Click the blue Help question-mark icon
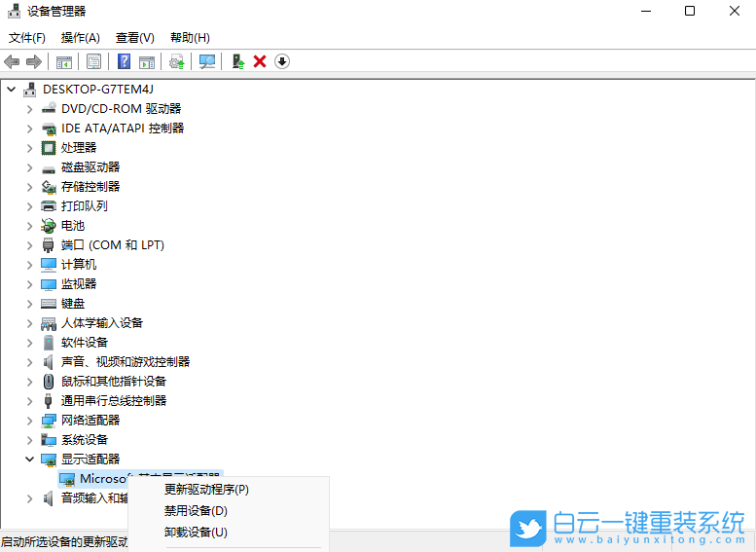Screen dimensions: 756x552 pyautogui.click(x=124, y=61)
